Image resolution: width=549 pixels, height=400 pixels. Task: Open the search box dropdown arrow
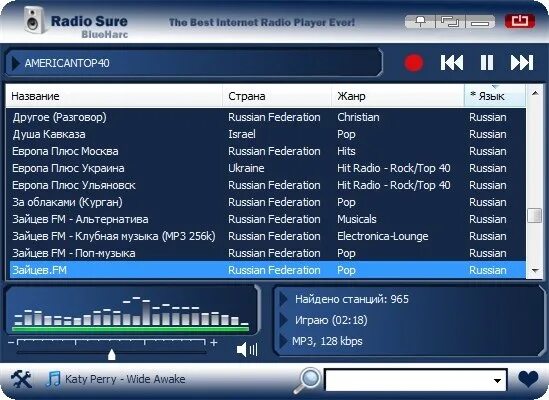click(497, 380)
